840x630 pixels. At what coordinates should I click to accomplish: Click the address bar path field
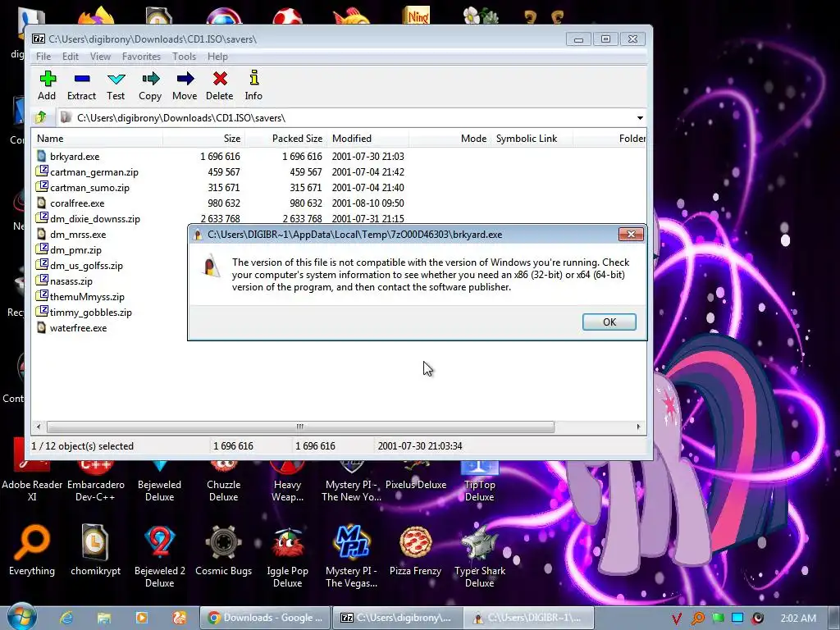[x=346, y=118]
